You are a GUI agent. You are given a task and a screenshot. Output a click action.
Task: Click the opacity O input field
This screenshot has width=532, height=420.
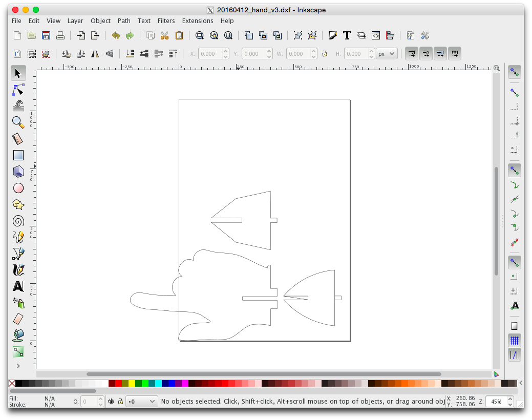point(89,402)
